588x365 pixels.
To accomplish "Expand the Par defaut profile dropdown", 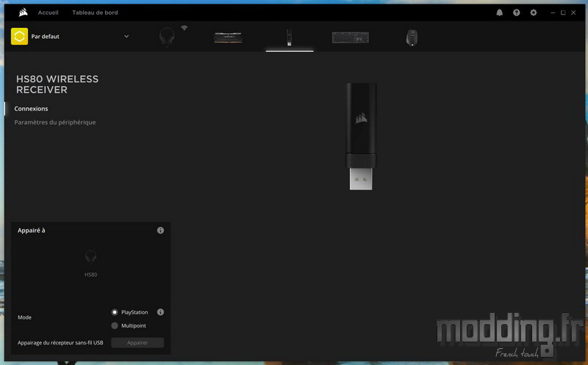I will [126, 36].
